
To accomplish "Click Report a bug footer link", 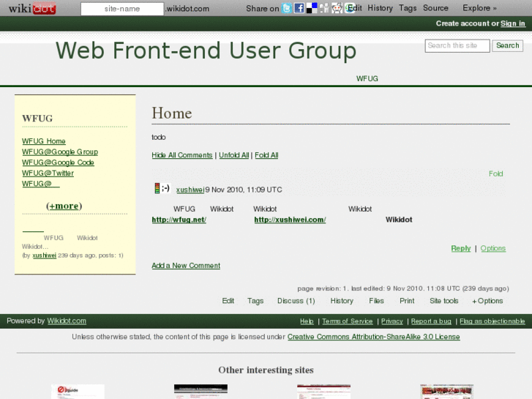I will tap(431, 321).
